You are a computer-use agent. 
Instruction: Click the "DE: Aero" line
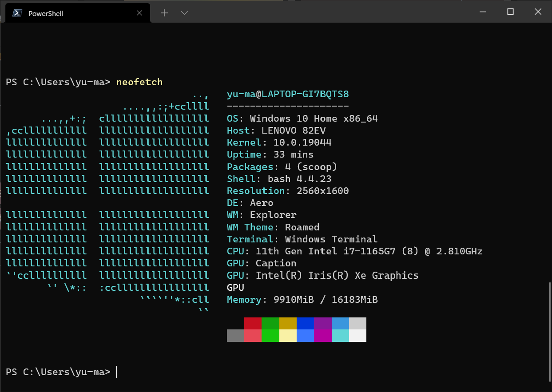click(250, 203)
